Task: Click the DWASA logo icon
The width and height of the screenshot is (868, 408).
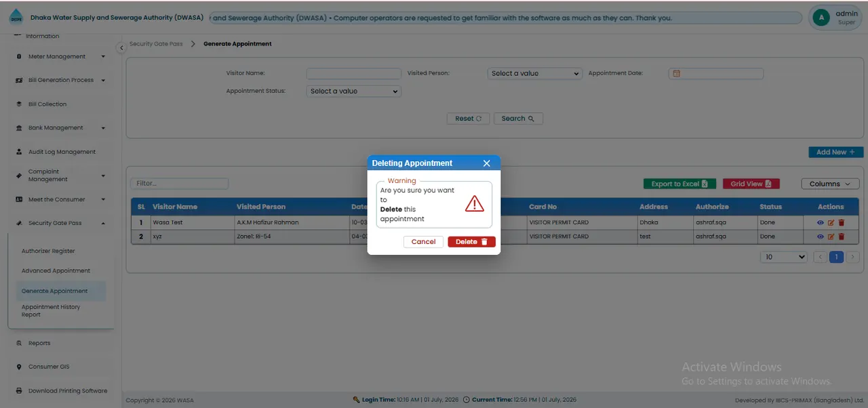Action: pyautogui.click(x=16, y=18)
